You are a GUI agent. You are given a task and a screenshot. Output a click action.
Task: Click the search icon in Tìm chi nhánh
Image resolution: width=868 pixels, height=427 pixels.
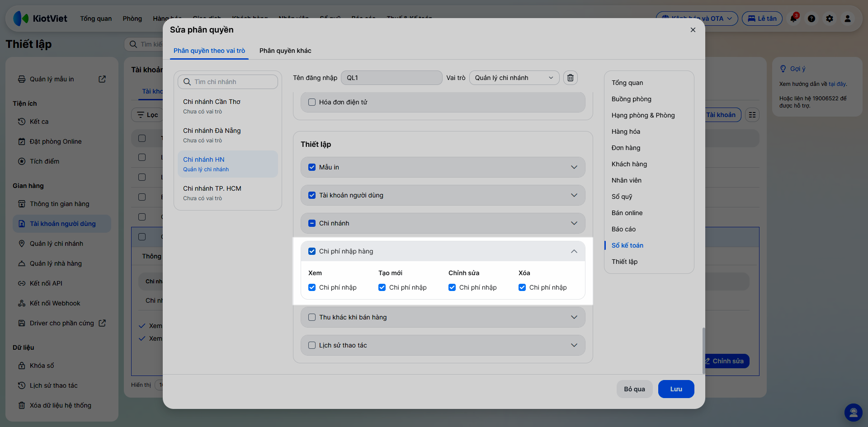tap(187, 82)
